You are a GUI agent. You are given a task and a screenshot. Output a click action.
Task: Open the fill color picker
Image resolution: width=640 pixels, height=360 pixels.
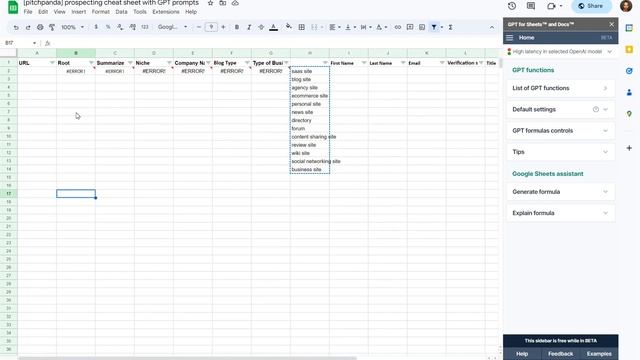[289, 27]
